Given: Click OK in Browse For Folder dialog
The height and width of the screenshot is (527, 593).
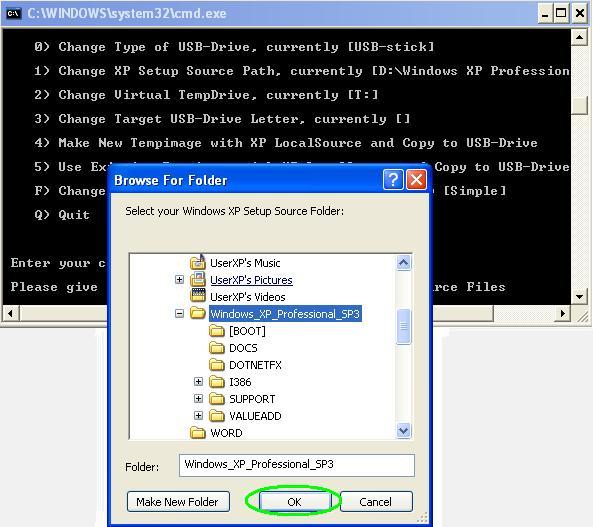Looking at the screenshot, I should 295,502.
